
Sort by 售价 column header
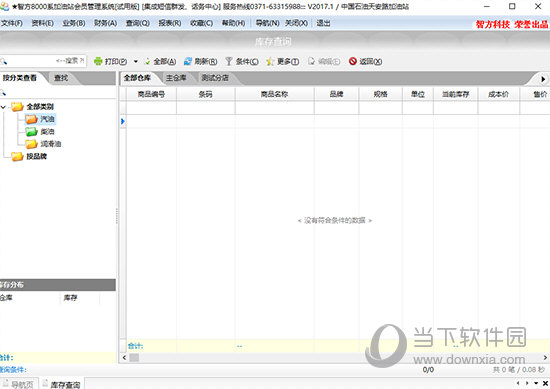click(x=535, y=94)
